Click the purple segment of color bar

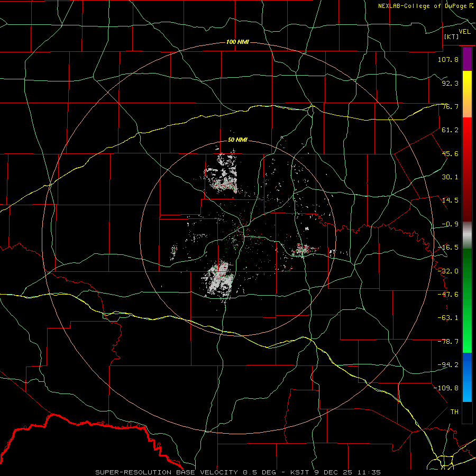point(467,59)
